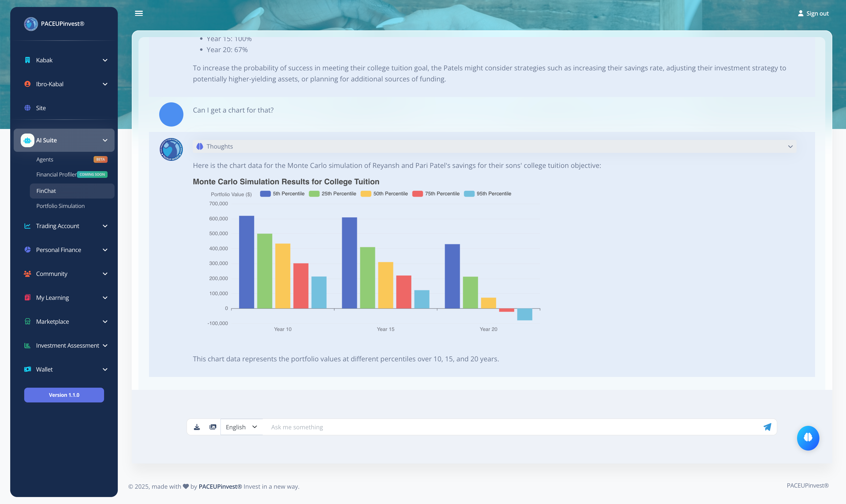Toggle the 95th Percentile legend entry
Viewport: 846px width, 504px height.
pyautogui.click(x=488, y=193)
